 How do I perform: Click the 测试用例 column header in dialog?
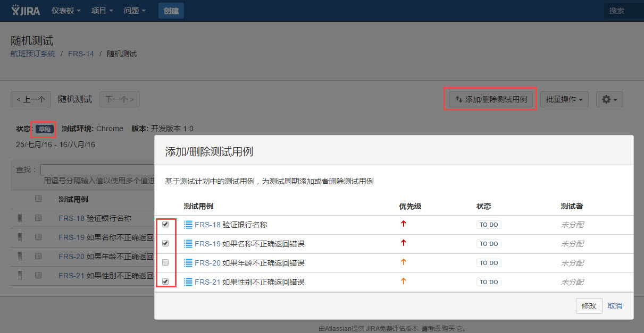198,206
